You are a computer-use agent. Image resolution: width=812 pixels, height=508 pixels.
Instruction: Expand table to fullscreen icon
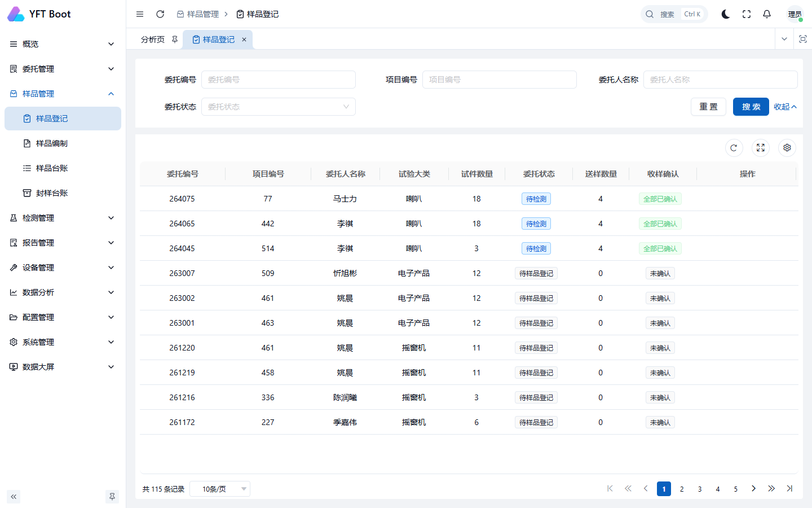(x=761, y=148)
